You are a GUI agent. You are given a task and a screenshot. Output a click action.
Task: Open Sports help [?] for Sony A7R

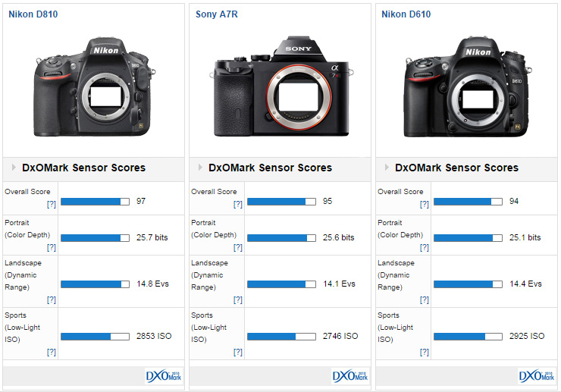[x=238, y=352]
